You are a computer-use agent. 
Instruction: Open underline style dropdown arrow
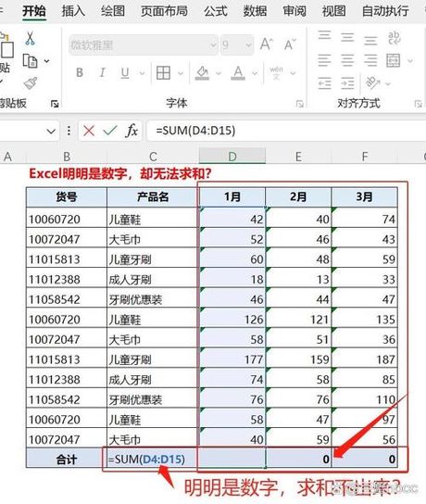(142, 73)
